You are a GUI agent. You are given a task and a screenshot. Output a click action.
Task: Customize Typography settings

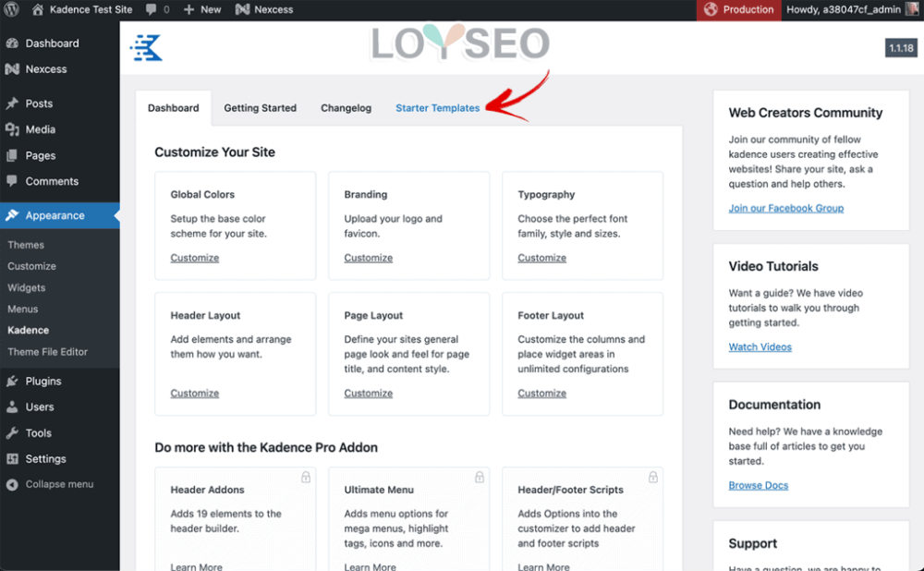coord(542,258)
